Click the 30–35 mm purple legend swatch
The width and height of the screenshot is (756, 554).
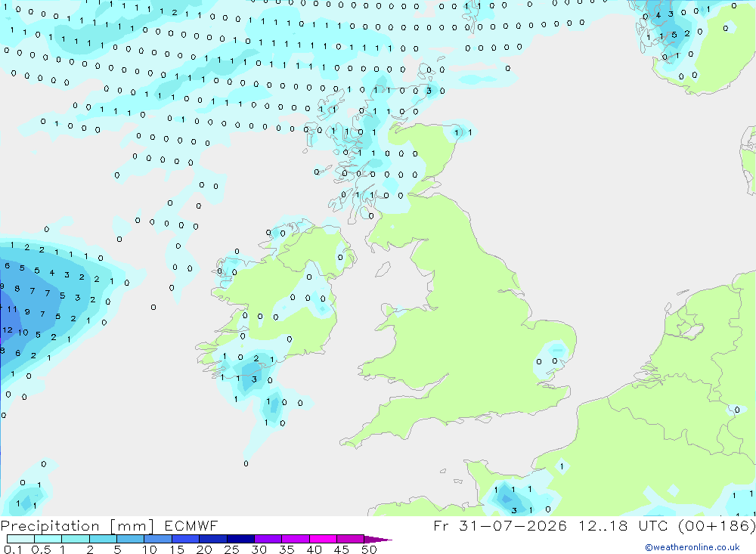tap(268, 539)
